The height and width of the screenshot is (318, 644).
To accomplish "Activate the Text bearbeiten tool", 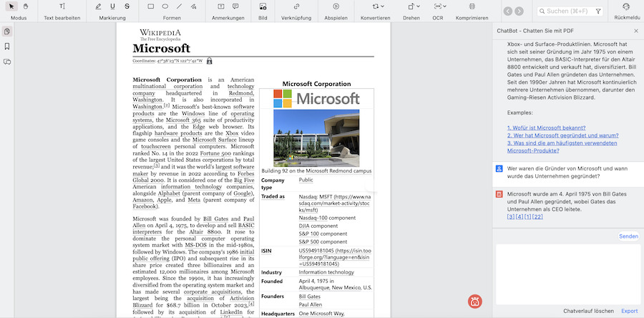I will coord(62,6).
